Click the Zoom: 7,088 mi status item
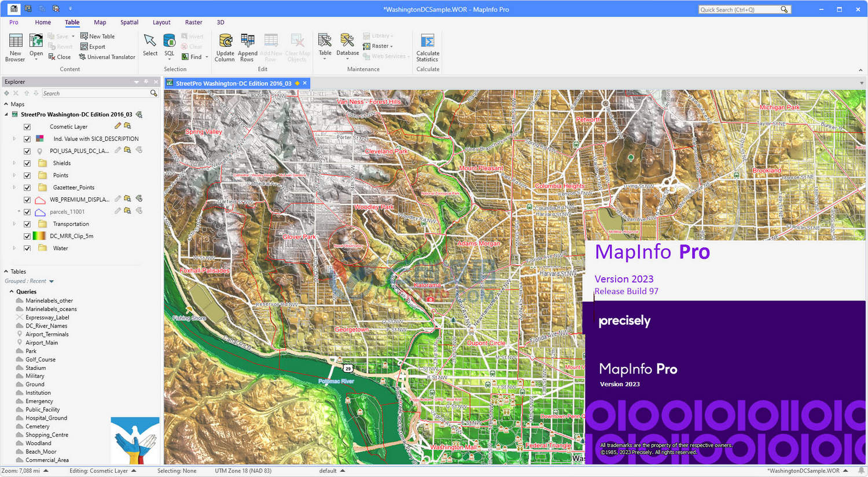This screenshot has height=477, width=868. point(25,471)
